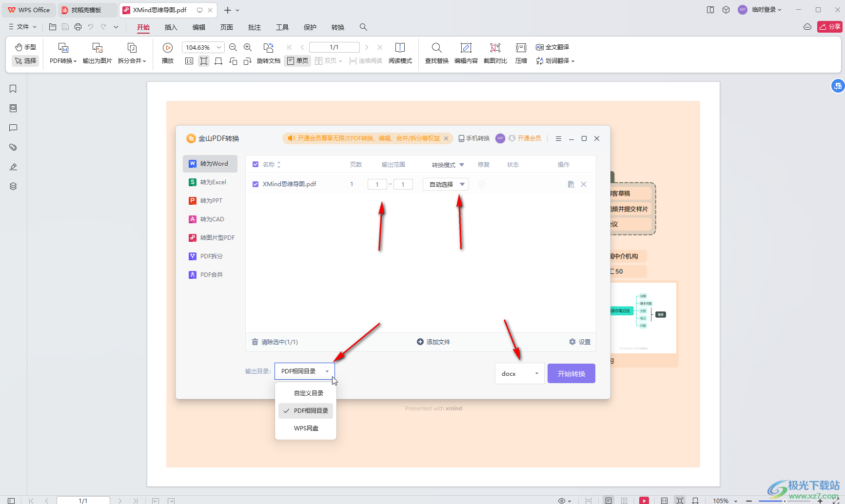
Task: Click 全文翻译 full translation
Action: click(x=552, y=47)
